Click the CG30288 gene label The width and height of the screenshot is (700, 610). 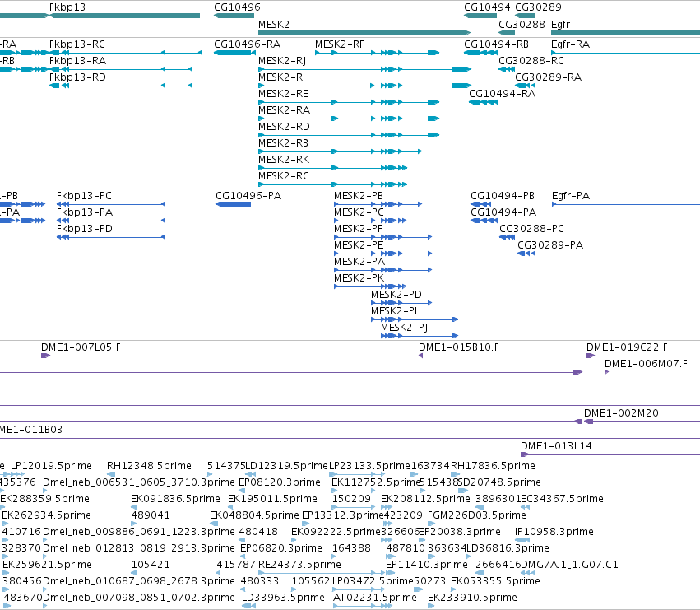click(x=522, y=24)
